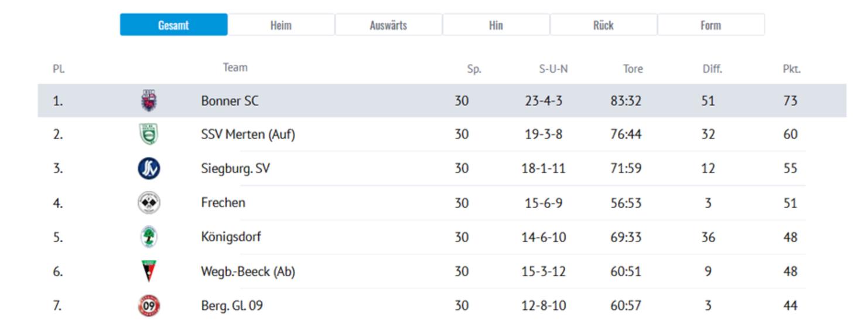The width and height of the screenshot is (868, 322).
Task: Click the Wegb.-Beeck pennant logo
Action: 149,271
